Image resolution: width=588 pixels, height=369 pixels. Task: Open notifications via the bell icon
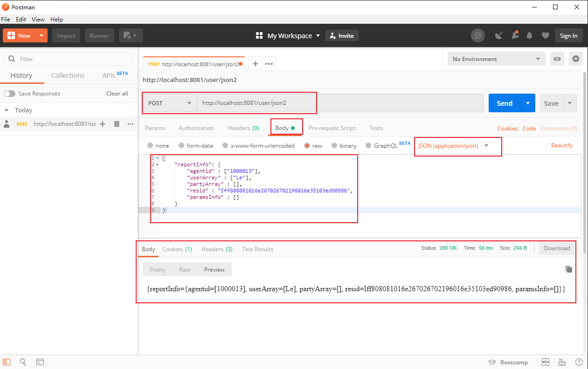(530, 35)
